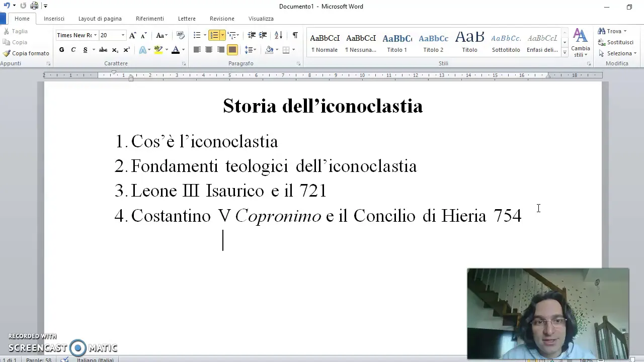This screenshot has height=362, width=644.
Task: Click the Trova button
Action: [x=612, y=31]
